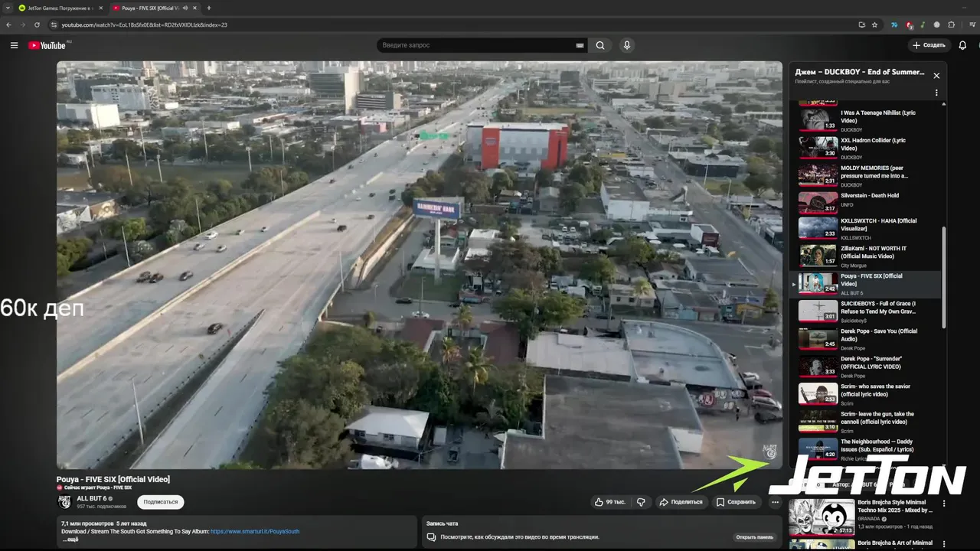Click the video player to pause

[x=420, y=265]
